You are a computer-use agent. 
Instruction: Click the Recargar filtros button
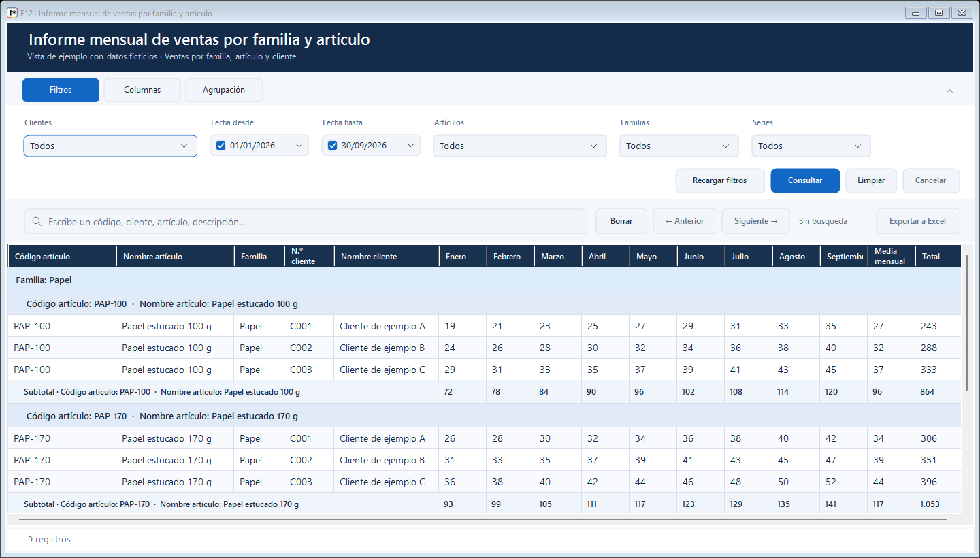pyautogui.click(x=720, y=180)
